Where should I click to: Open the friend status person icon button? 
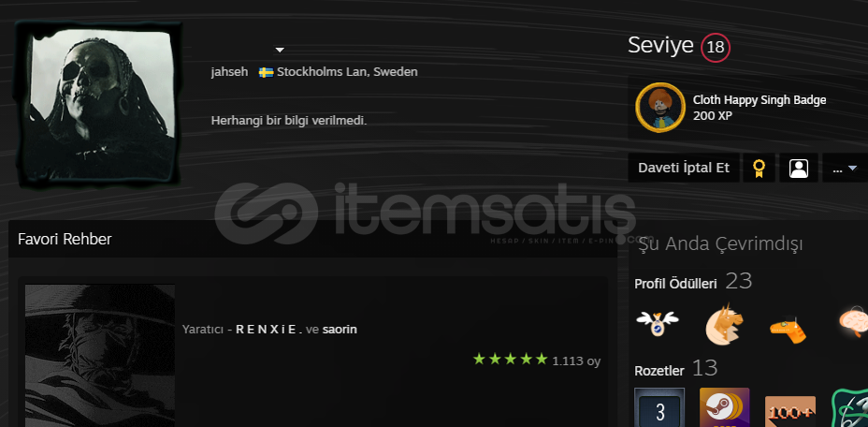tap(799, 168)
